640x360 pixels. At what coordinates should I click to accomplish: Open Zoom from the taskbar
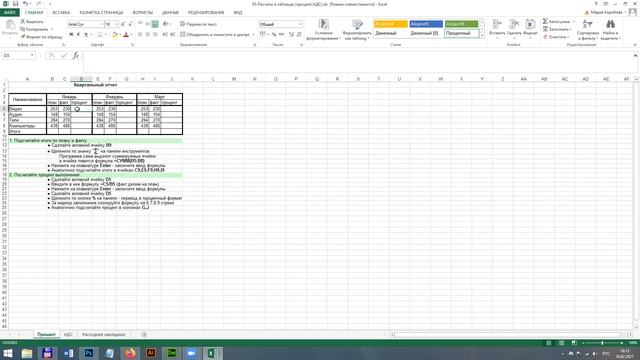191,353
